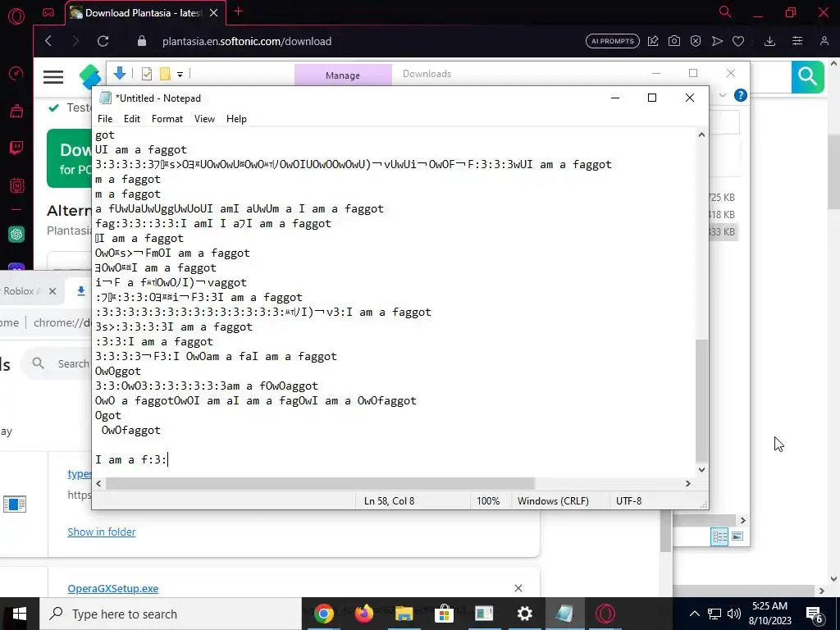840x630 pixels.
Task: Remove OperaGXSetup.exe entry with its X
Action: coord(518,588)
